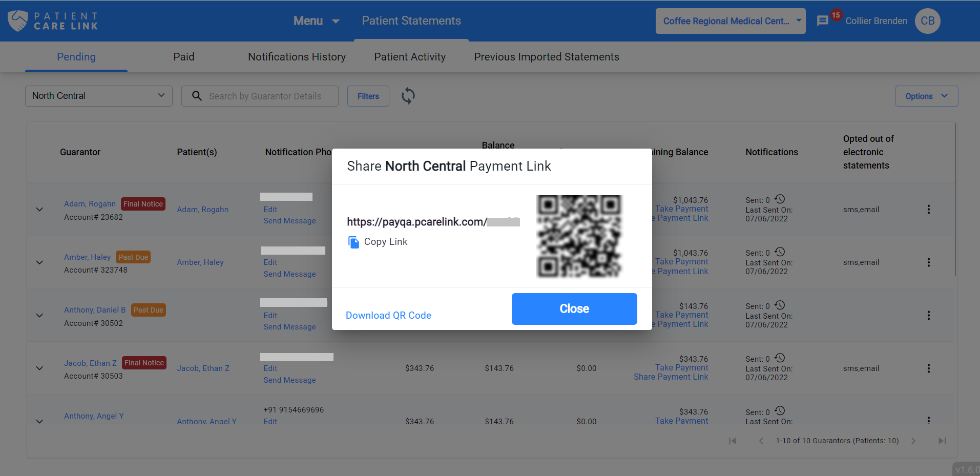Click the Guarantor column header
This screenshot has height=476, width=980.
point(80,152)
